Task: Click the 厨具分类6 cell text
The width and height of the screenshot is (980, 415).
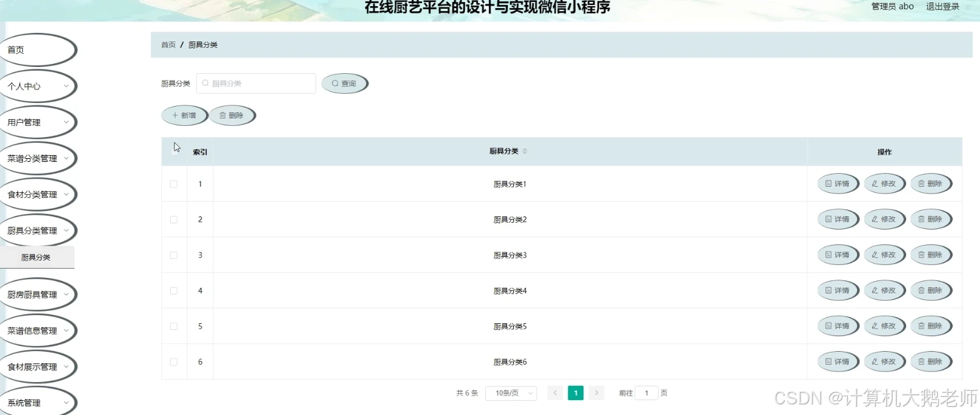Action: (510, 362)
